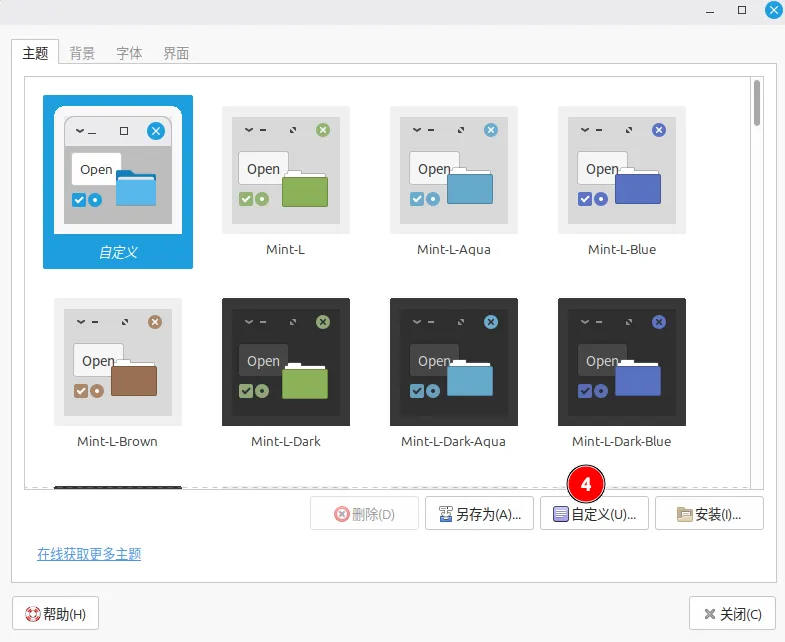This screenshot has width=785, height=642.
Task: Switch to the 界面 tab
Action: (x=176, y=53)
